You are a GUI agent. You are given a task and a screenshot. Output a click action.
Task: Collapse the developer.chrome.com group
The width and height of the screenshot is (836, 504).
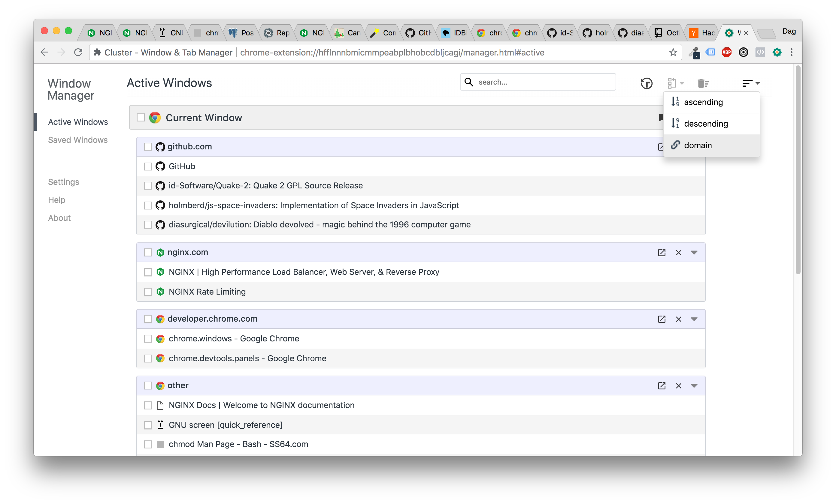coord(694,319)
